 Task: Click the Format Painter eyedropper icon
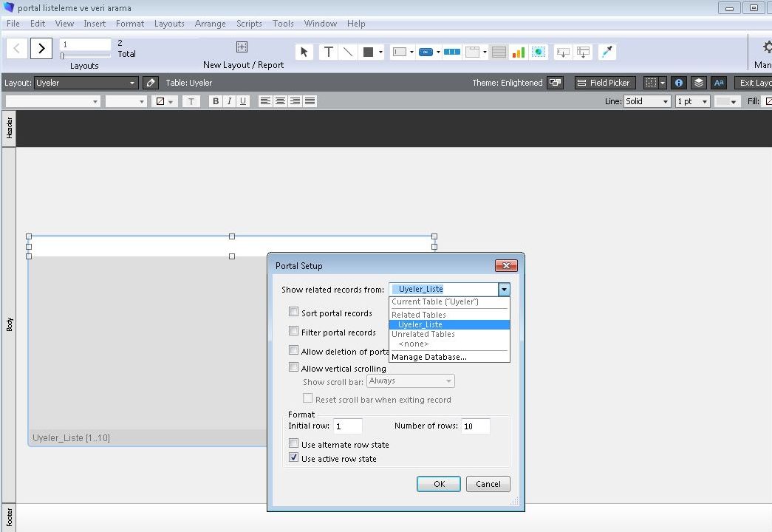coord(607,52)
